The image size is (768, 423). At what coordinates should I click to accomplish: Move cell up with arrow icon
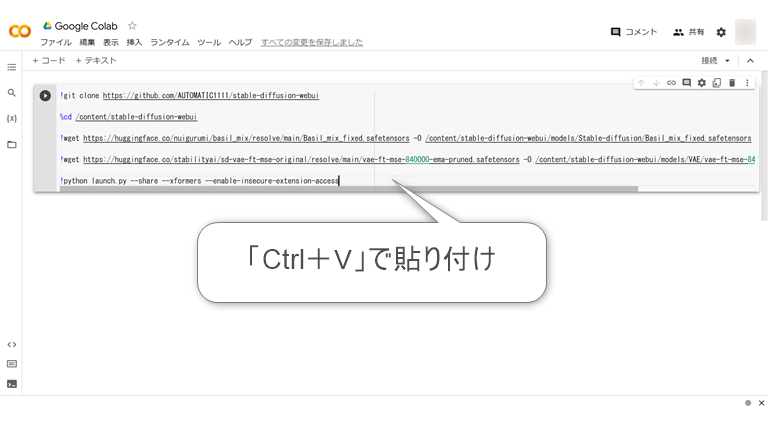click(x=641, y=83)
